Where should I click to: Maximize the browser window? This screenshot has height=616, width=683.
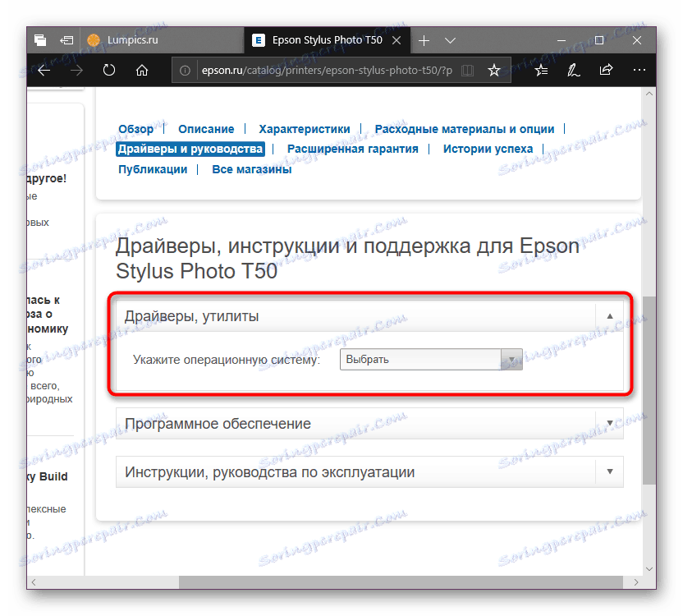(x=599, y=40)
